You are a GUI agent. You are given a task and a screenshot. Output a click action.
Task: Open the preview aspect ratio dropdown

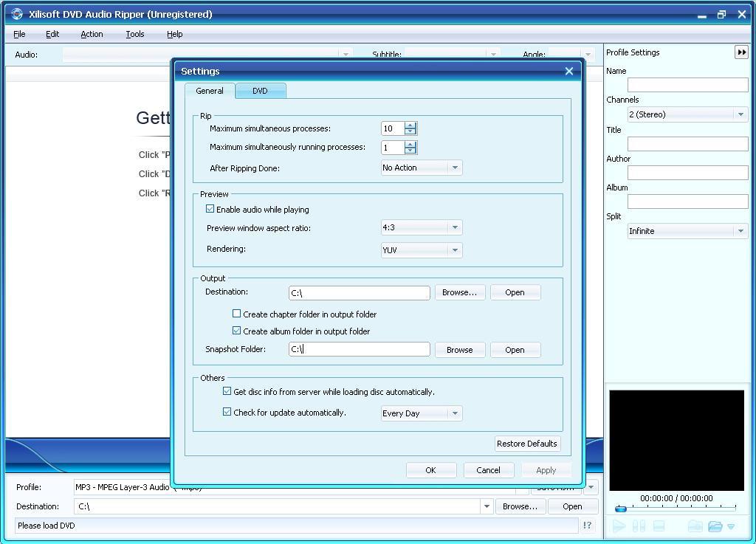coord(455,227)
